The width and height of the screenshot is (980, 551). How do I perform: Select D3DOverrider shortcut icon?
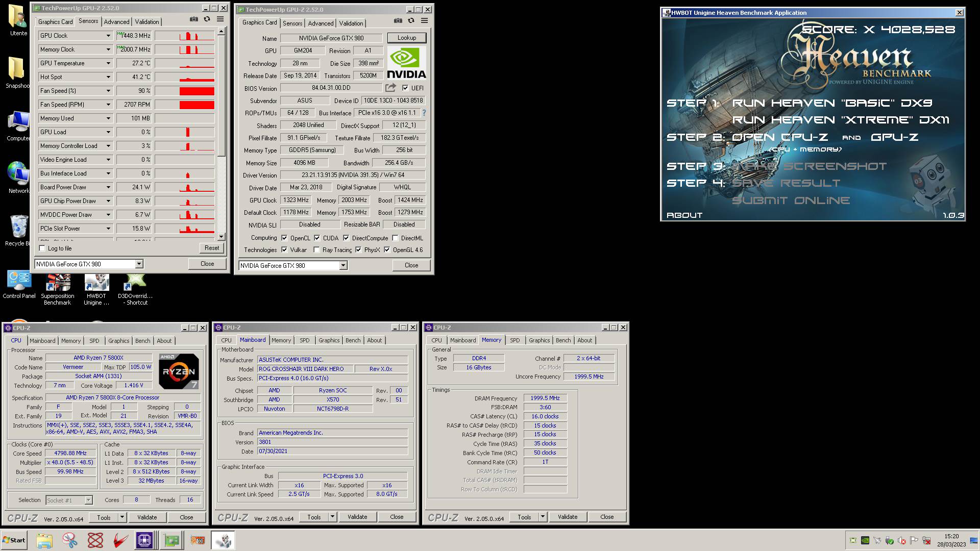click(x=135, y=289)
